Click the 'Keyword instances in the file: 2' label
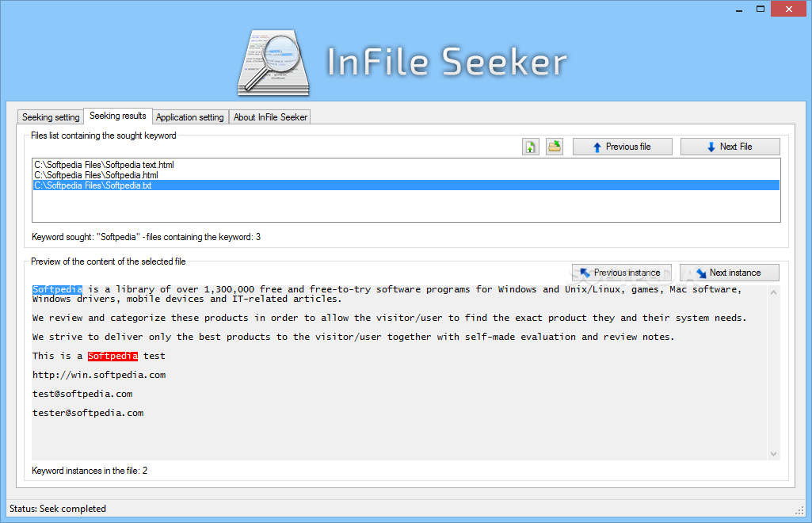 tap(90, 471)
